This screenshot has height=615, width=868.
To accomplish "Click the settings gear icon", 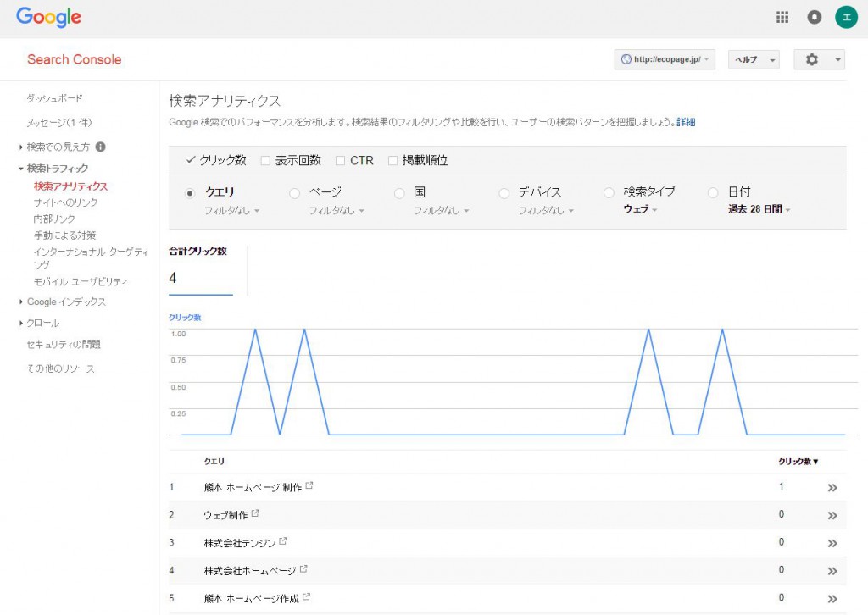I will [x=812, y=59].
